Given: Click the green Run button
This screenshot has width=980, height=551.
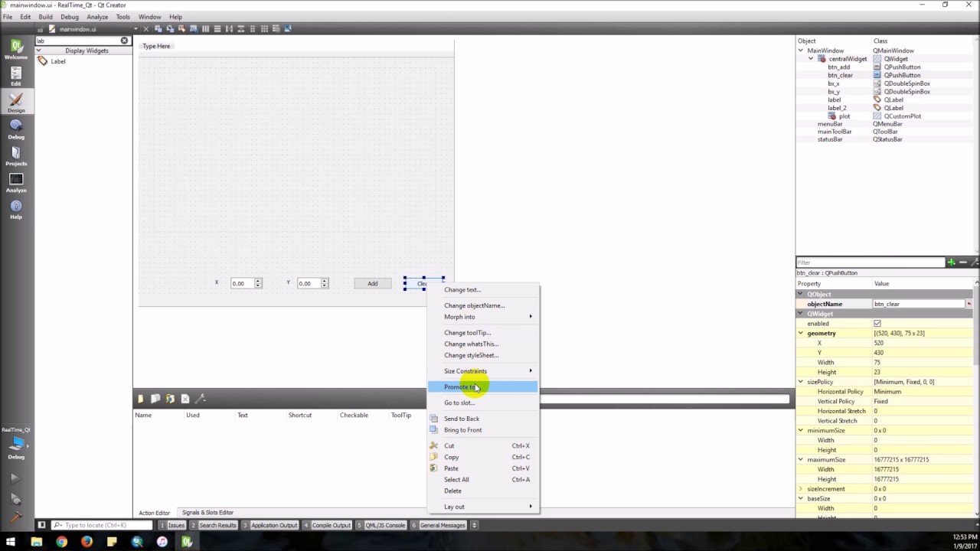Looking at the screenshot, I should (15, 478).
